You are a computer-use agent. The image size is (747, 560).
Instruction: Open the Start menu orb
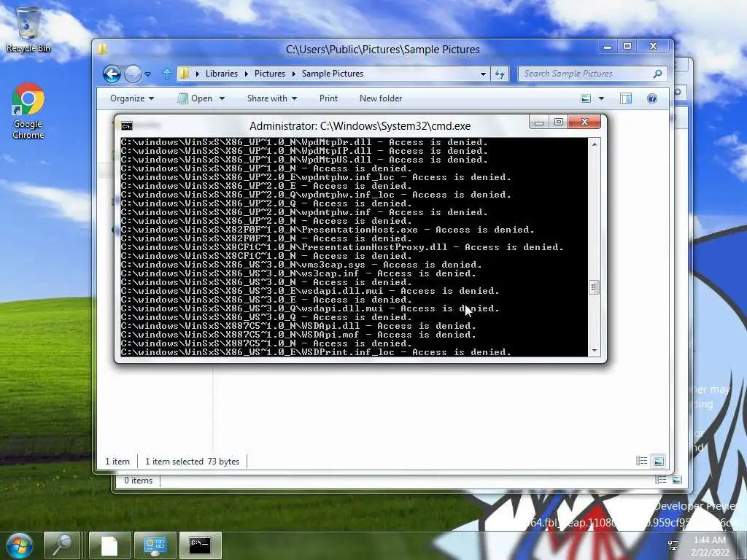pyautogui.click(x=20, y=545)
